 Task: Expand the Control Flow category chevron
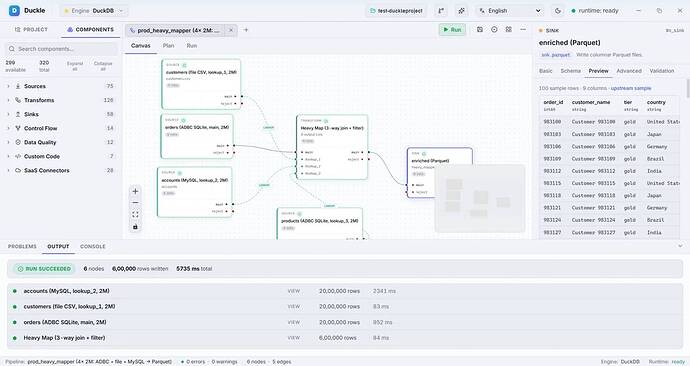point(8,128)
